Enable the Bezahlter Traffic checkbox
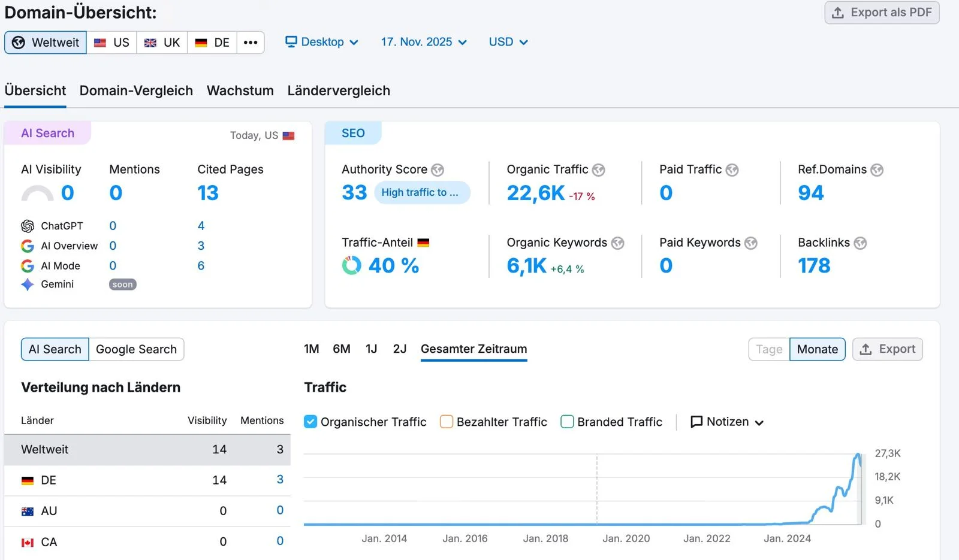Image resolution: width=959 pixels, height=560 pixels. click(447, 422)
